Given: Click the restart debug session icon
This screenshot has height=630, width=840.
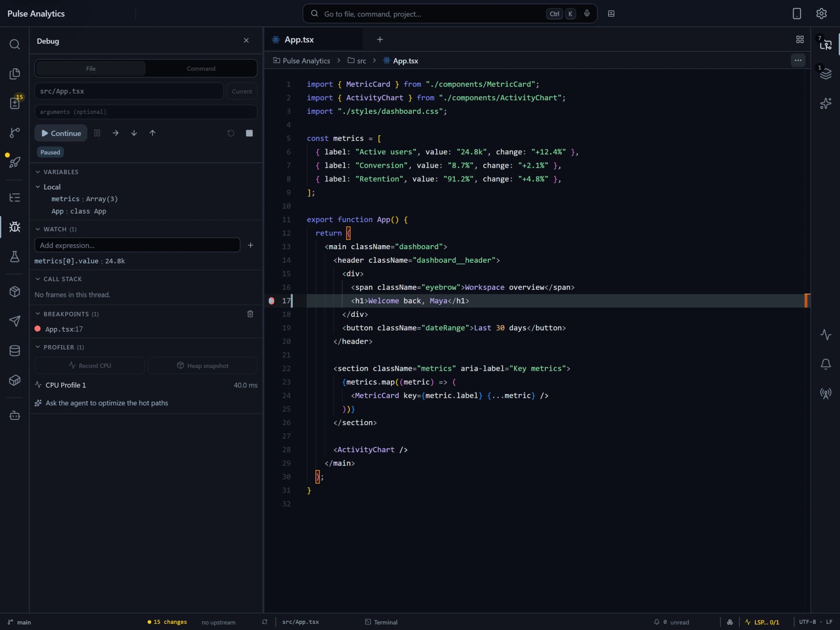Looking at the screenshot, I should pos(231,133).
